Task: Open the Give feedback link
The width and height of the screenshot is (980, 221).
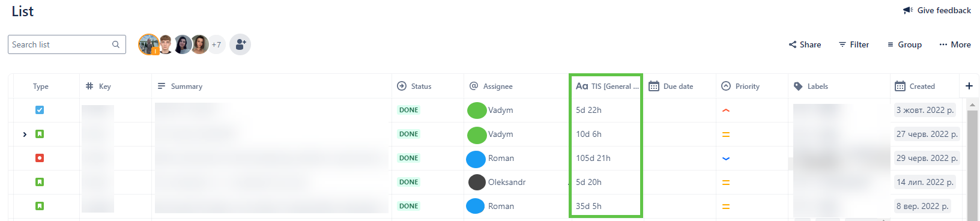Action: click(937, 10)
